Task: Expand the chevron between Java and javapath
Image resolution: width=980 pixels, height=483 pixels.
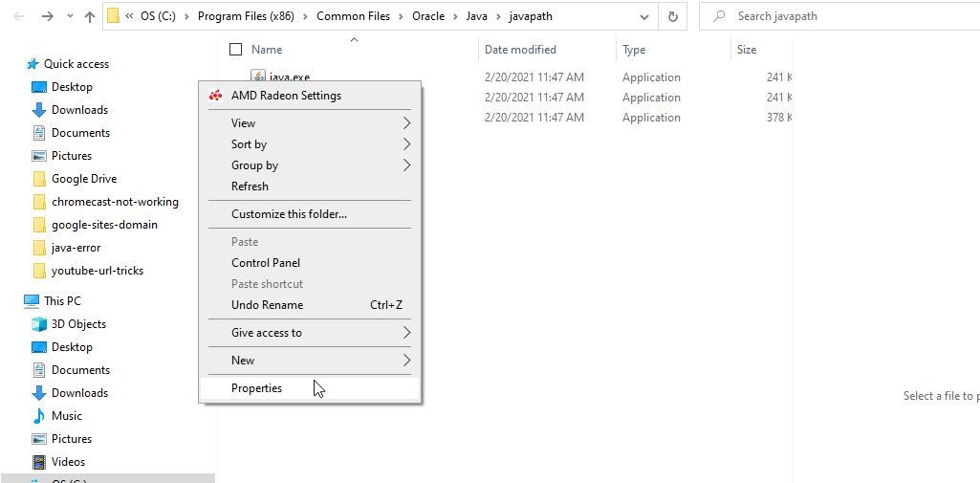Action: [498, 17]
